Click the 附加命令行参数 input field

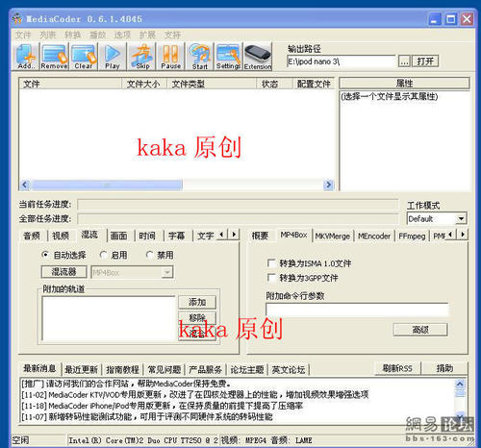tap(357, 310)
